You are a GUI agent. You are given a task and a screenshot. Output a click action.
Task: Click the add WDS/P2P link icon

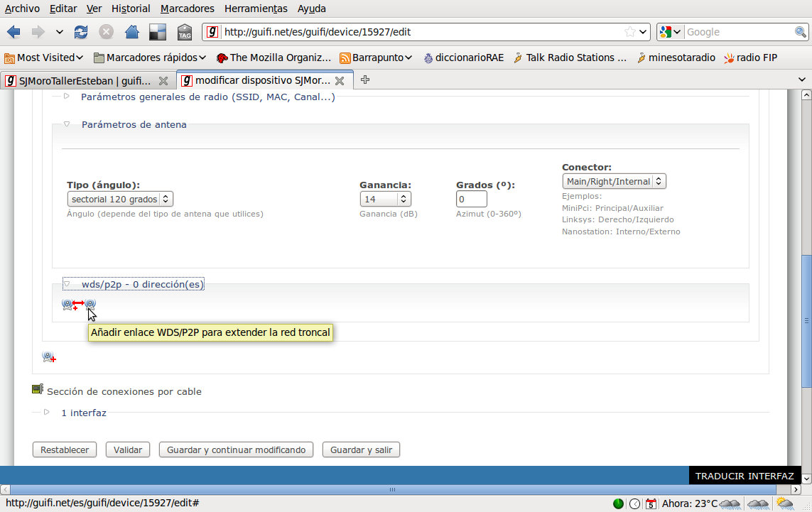pos(78,305)
